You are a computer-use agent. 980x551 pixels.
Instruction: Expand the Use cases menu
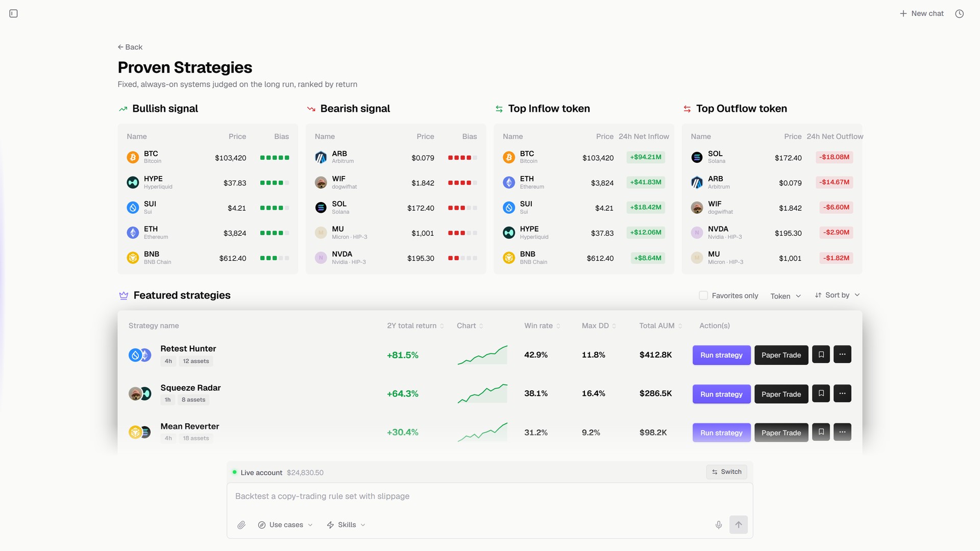[285, 525]
